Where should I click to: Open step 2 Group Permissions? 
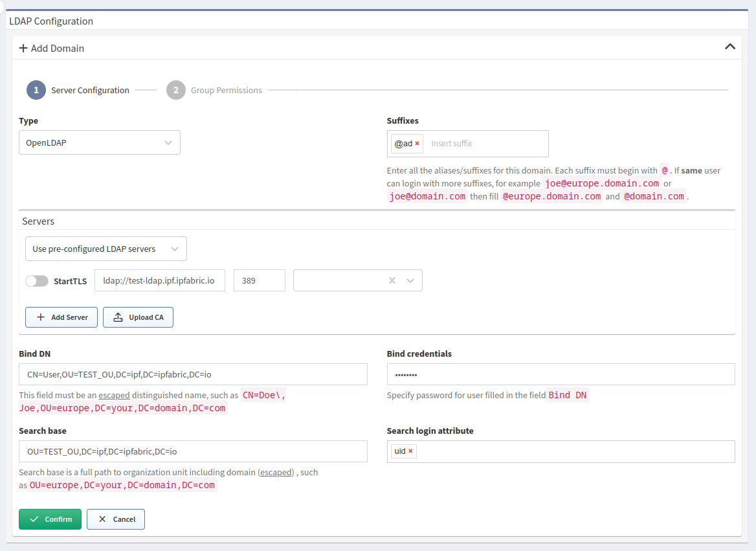click(x=214, y=90)
